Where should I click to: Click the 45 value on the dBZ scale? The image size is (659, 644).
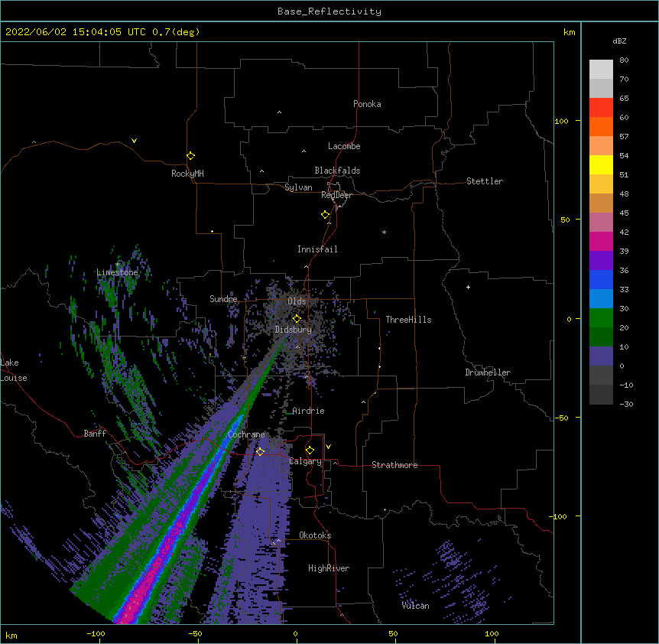pos(624,213)
